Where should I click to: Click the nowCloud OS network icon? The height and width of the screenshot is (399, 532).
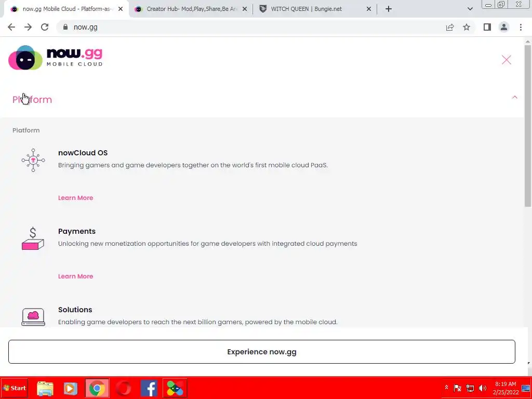33,160
